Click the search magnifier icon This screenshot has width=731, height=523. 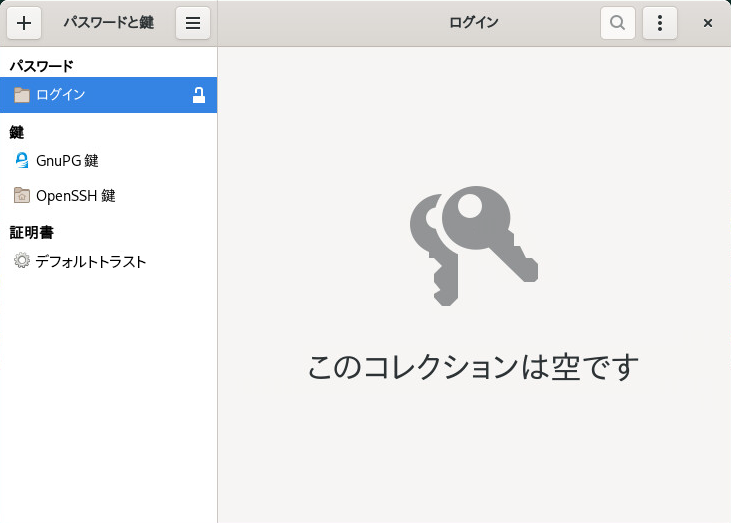(x=618, y=23)
